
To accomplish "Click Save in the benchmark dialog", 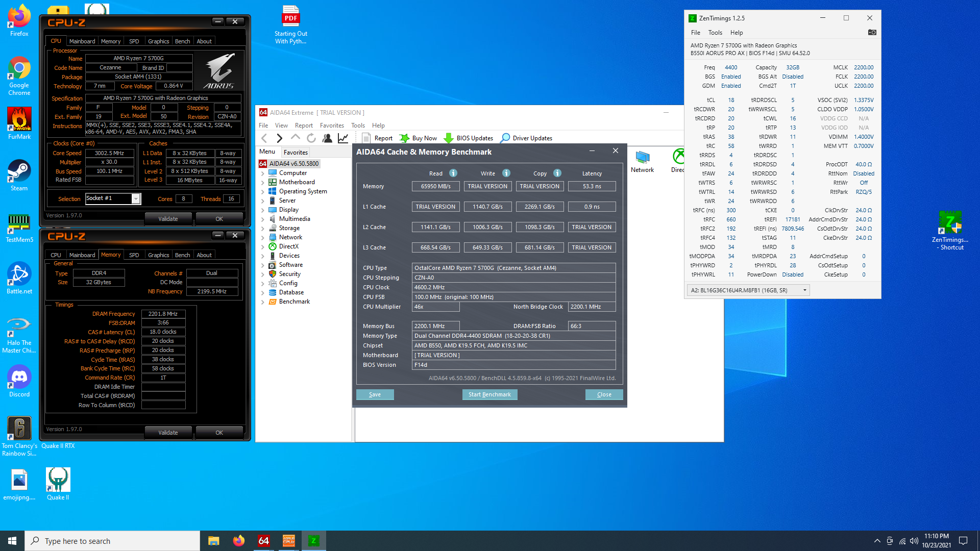I will point(375,394).
